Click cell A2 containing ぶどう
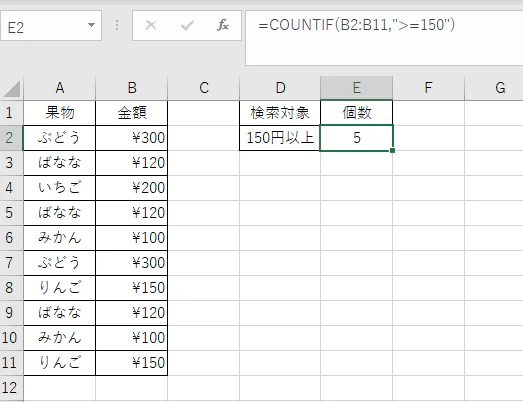523x402 pixels. click(60, 138)
